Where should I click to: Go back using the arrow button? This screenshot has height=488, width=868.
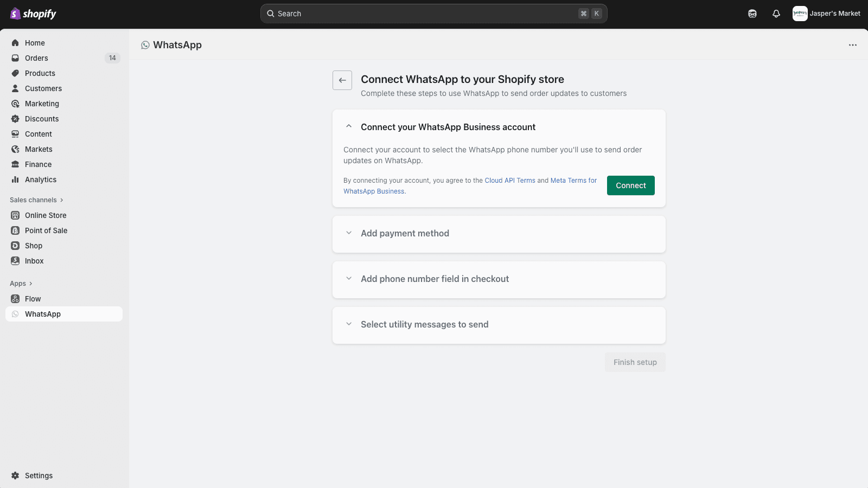342,80
